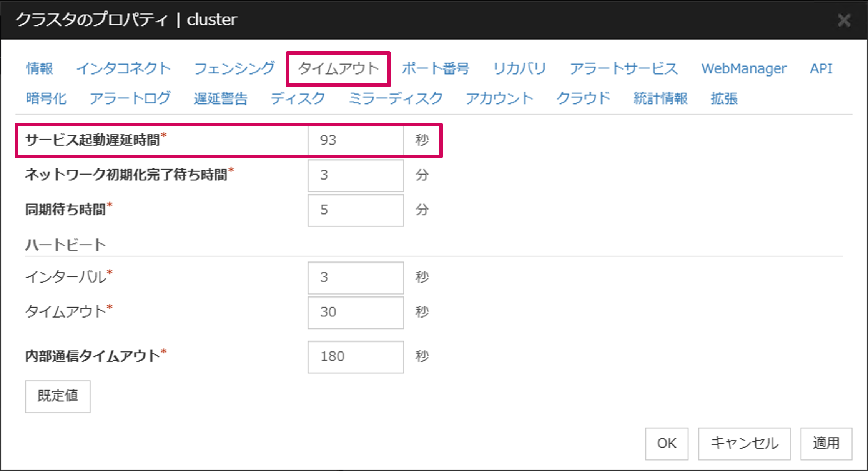Switch to the インタコネクト tab
The height and width of the screenshot is (471, 868).
[123, 68]
